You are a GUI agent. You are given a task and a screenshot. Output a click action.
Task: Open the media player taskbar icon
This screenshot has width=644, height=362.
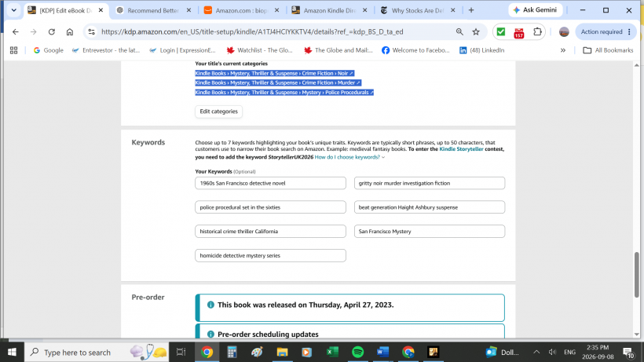click(x=307, y=352)
